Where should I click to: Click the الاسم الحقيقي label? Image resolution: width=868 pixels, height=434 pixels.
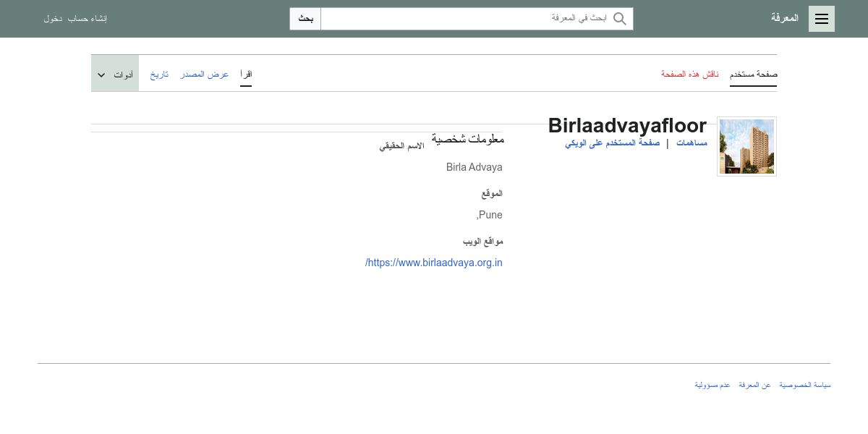402,146
